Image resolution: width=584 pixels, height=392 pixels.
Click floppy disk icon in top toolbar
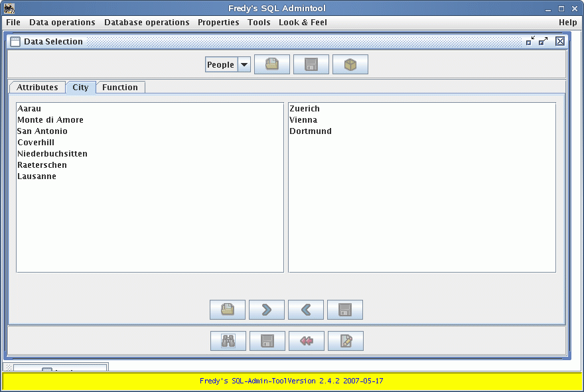point(311,64)
